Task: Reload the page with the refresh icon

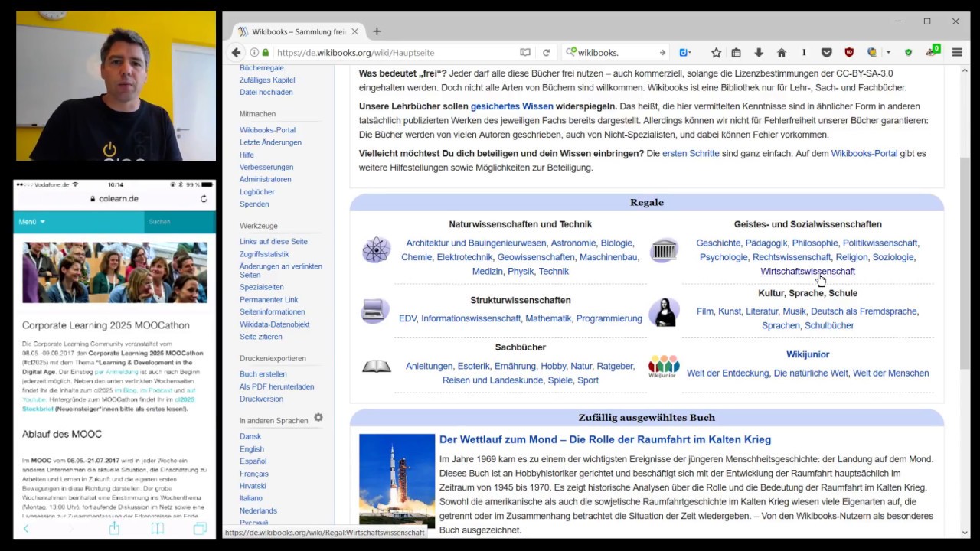Action: click(546, 53)
